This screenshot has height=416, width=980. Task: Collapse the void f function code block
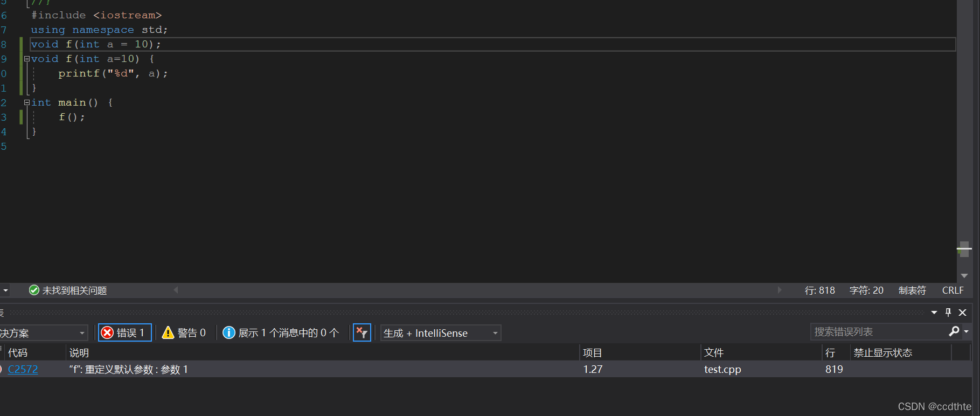tap(26, 59)
